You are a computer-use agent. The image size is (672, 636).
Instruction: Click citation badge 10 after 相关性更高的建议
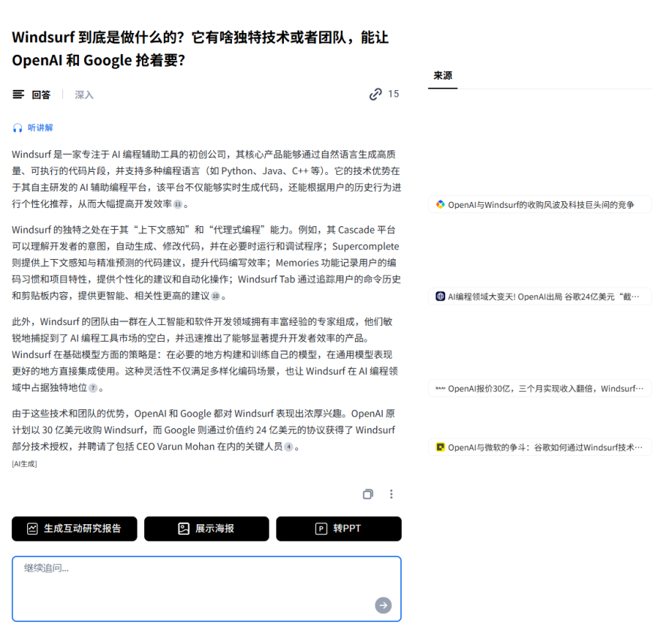215,296
